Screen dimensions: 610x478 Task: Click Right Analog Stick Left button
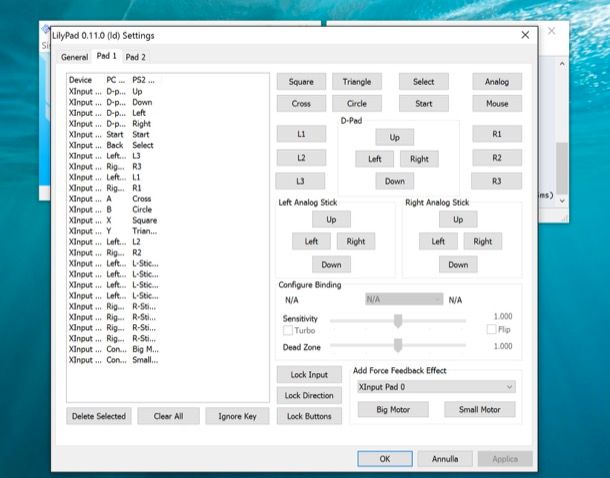(438, 241)
